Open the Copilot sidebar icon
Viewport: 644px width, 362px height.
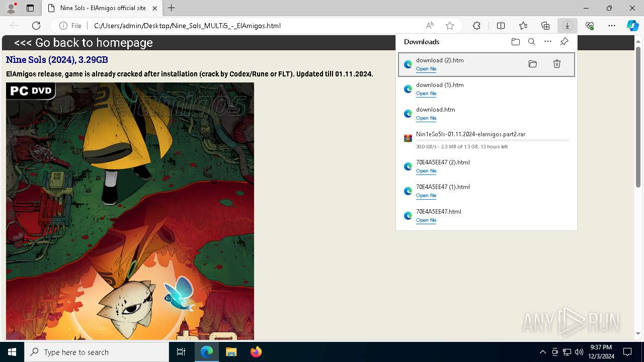[x=632, y=26]
